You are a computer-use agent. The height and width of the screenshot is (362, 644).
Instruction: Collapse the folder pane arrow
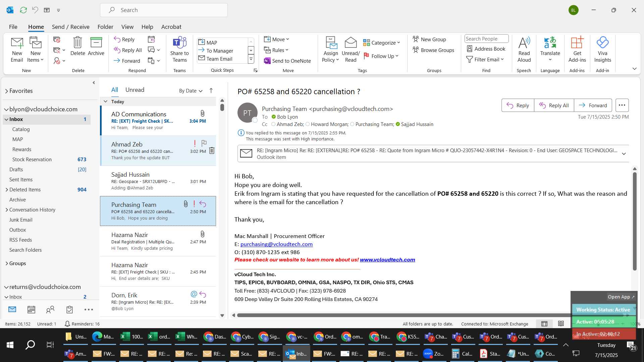click(x=94, y=82)
